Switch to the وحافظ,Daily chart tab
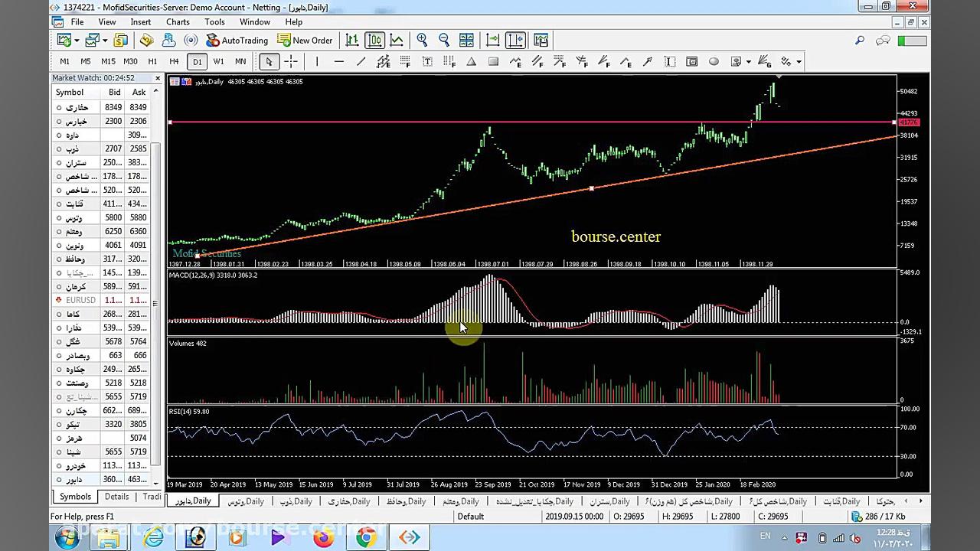This screenshot has height=551, width=980. 405,501
